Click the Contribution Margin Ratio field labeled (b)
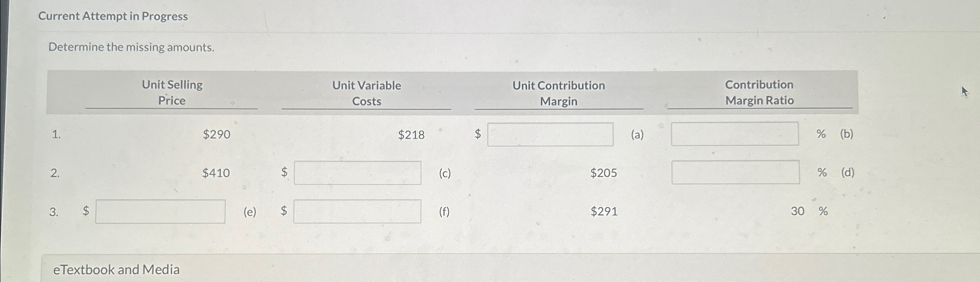Screen dimensions: 980x282 (735, 134)
